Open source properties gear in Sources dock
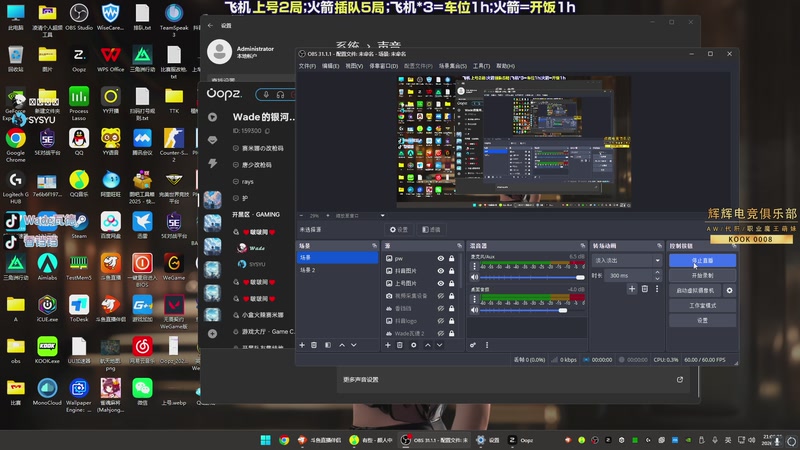The image size is (800, 450). point(414,345)
